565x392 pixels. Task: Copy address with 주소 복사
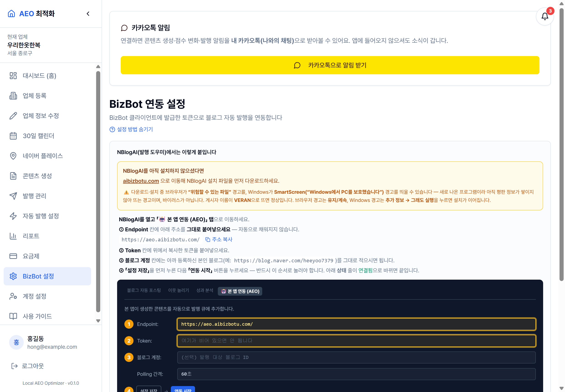[222, 240]
